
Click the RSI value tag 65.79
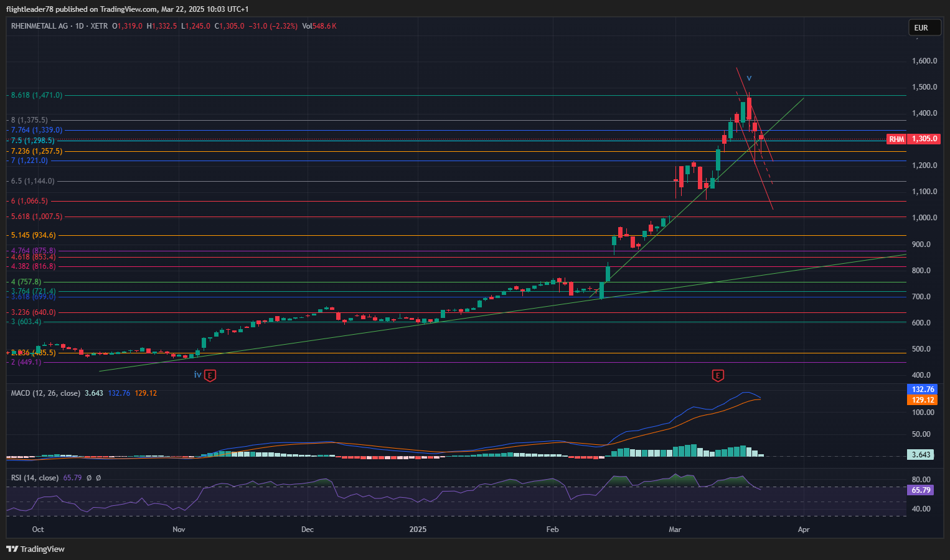[921, 490]
